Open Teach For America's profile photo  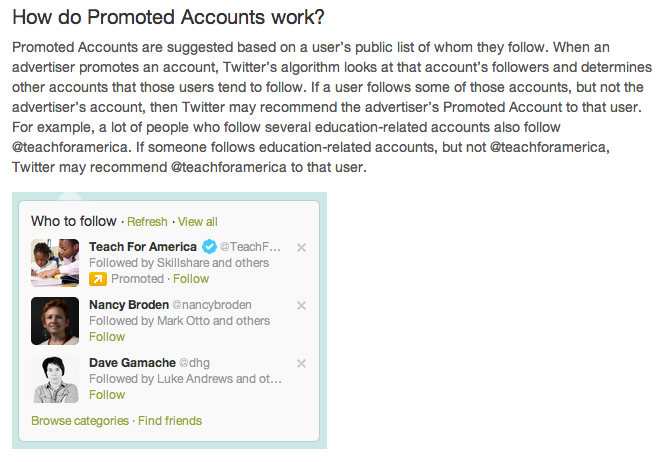click(55, 263)
